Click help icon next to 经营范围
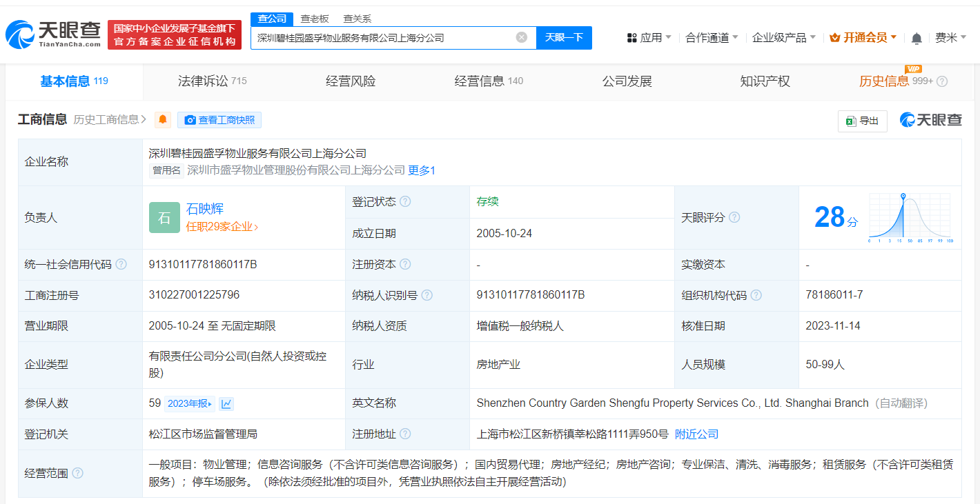Image resolution: width=980 pixels, height=504 pixels. click(x=77, y=473)
